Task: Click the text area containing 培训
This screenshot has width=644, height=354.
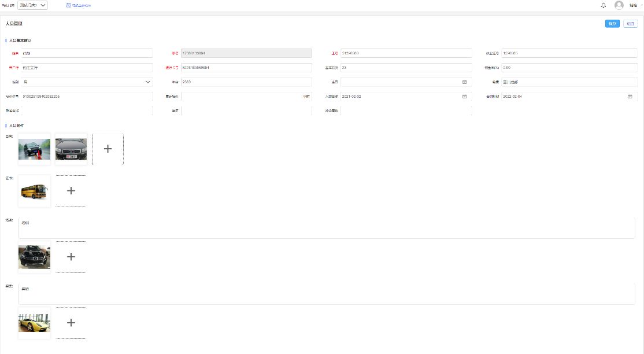Action: [x=327, y=228]
